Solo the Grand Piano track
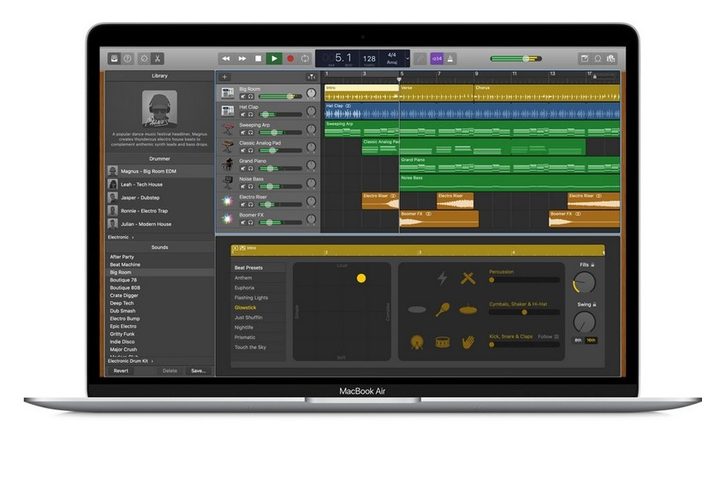The width and height of the screenshot is (720, 480). (251, 168)
